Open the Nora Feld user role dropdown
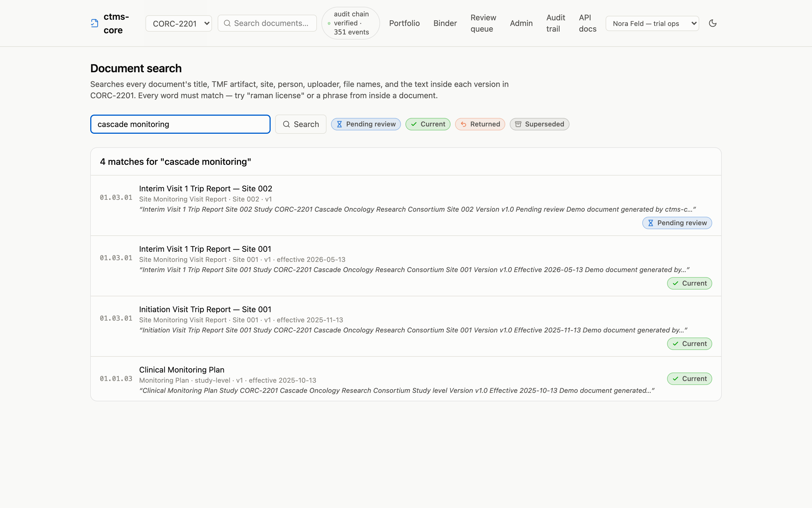Screen dimensions: 812x508 (x=652, y=23)
